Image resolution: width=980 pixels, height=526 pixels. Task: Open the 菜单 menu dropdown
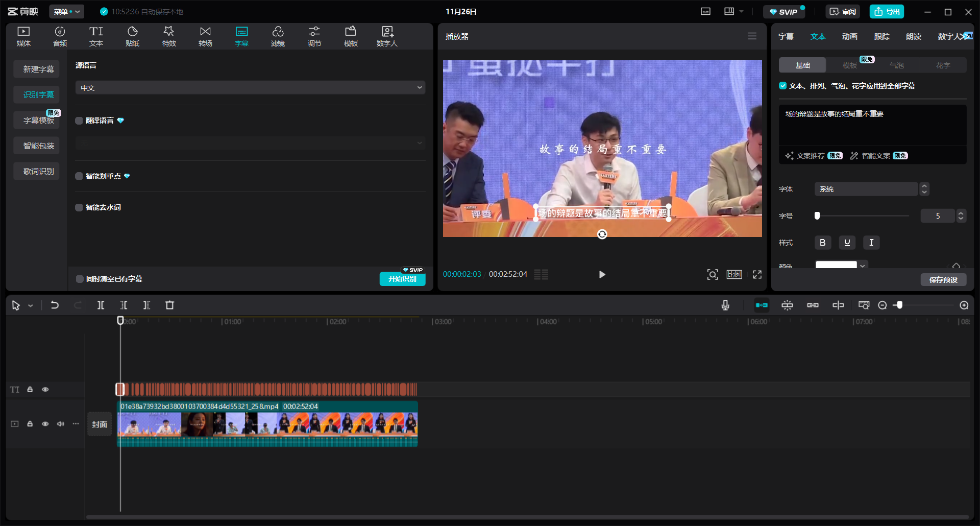66,11
